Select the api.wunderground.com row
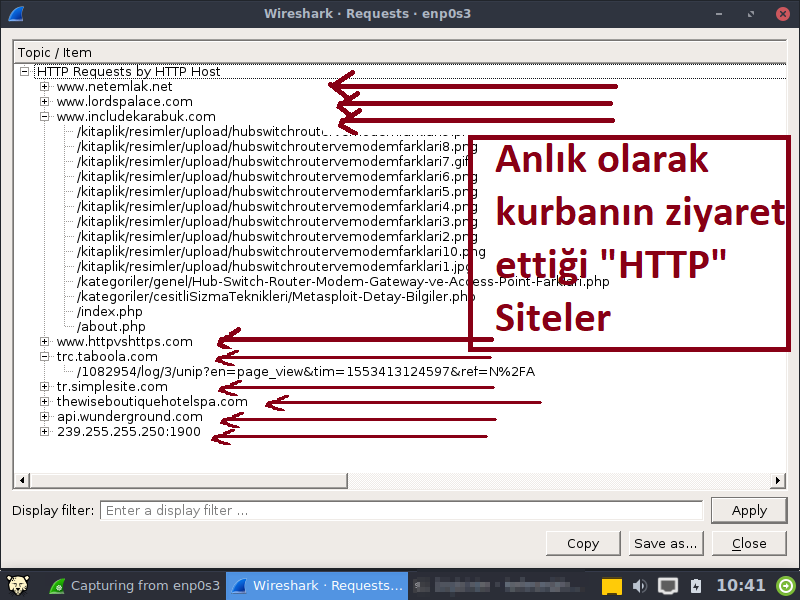 click(130, 416)
